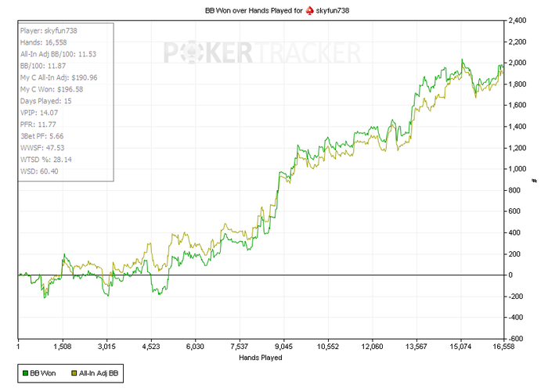Select the 'BB Won' legend label
Image resolution: width=548 pixels, height=392 pixels.
click(x=43, y=373)
